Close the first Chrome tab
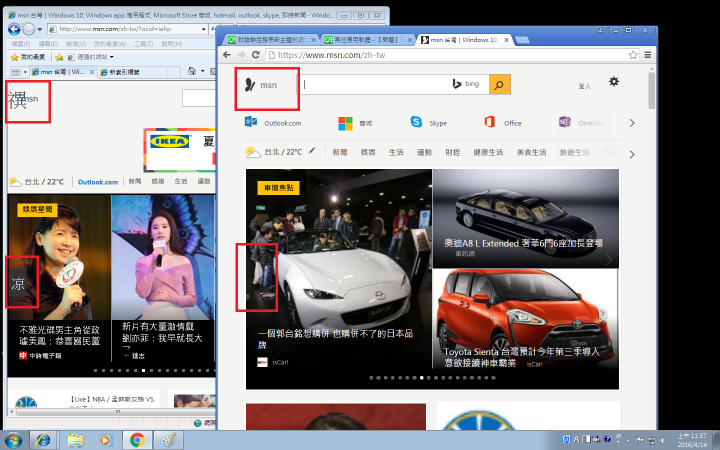720x450 pixels. (313, 40)
